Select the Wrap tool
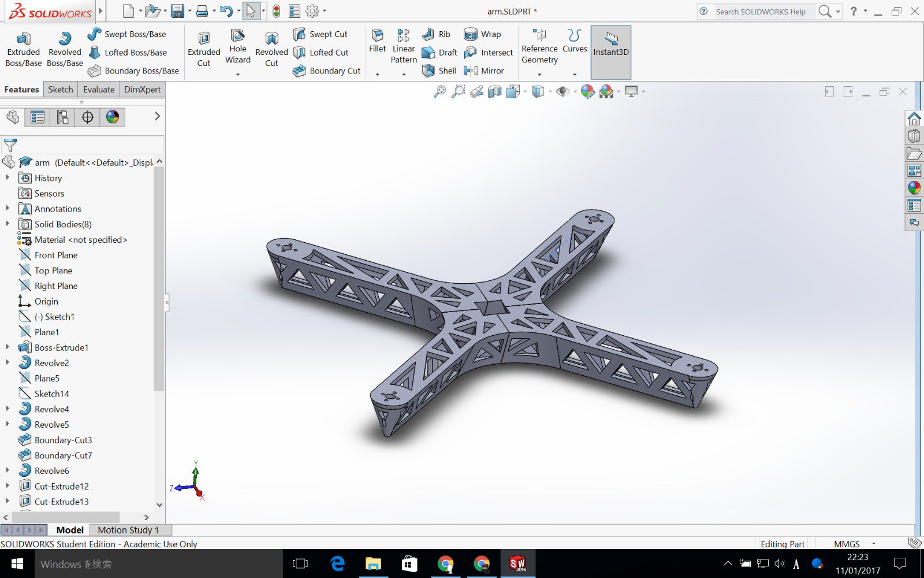Viewport: 924px width, 578px height. (x=483, y=35)
